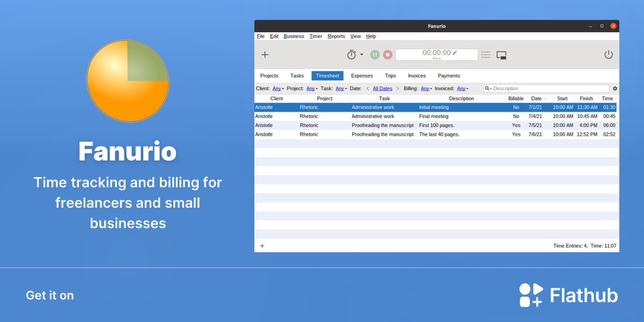Add time entry with bottom plus icon
The width and height of the screenshot is (644, 322).
262,246
